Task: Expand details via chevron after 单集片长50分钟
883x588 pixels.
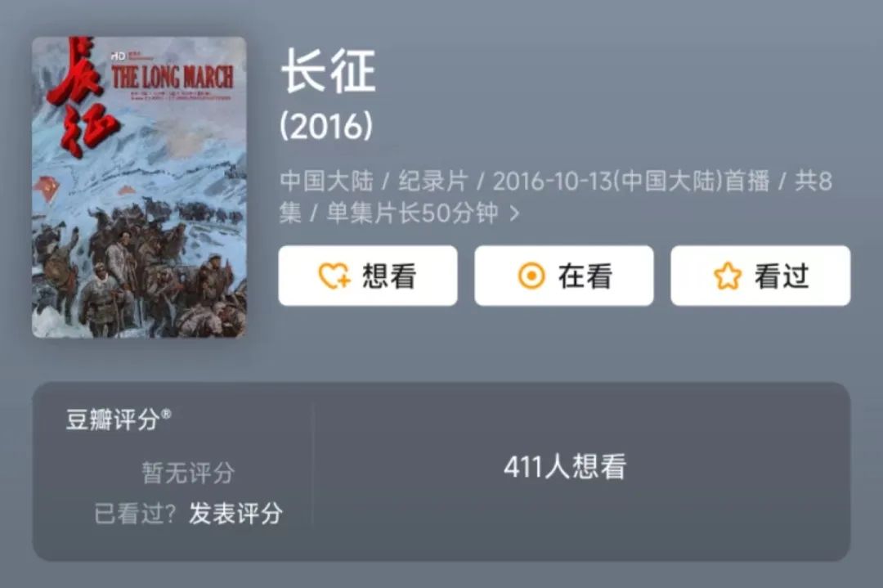Action: (x=513, y=213)
